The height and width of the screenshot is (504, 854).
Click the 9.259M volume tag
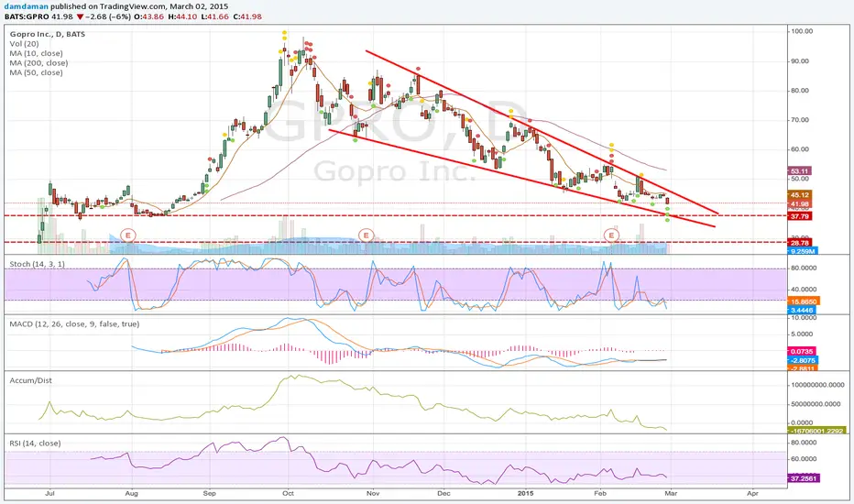(803, 251)
